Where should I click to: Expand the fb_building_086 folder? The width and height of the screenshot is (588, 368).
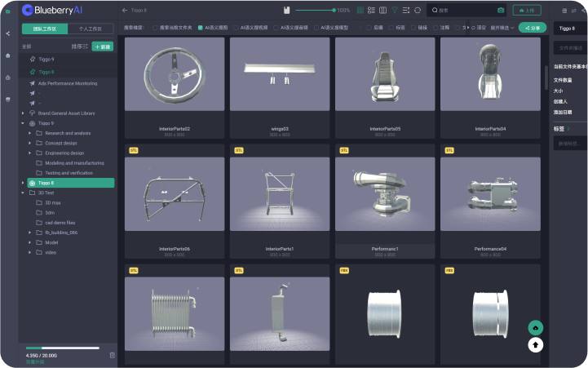(30, 232)
